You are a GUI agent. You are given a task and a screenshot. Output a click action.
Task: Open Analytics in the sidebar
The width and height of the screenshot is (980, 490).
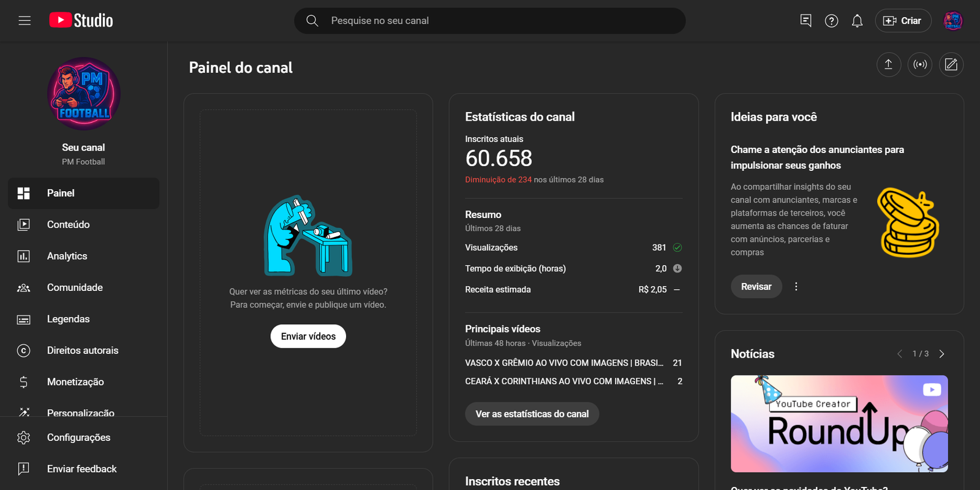click(83, 256)
